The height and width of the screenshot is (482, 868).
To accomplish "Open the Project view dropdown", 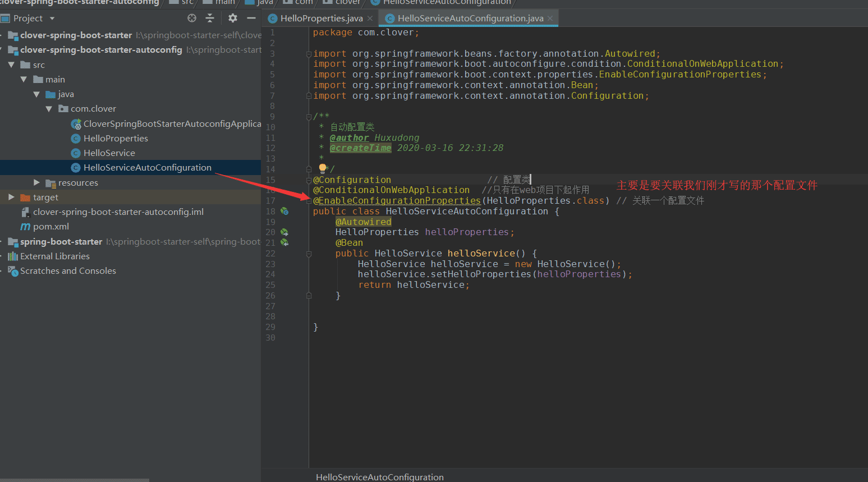I will [52, 19].
